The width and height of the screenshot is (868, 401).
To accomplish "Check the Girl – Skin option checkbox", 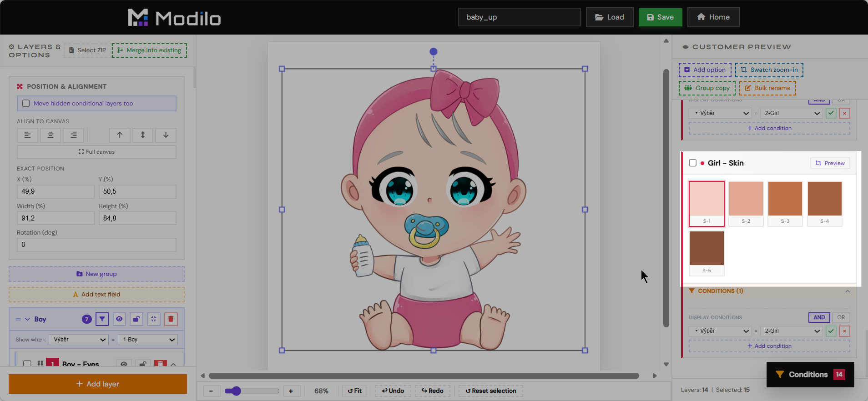I will pos(693,163).
